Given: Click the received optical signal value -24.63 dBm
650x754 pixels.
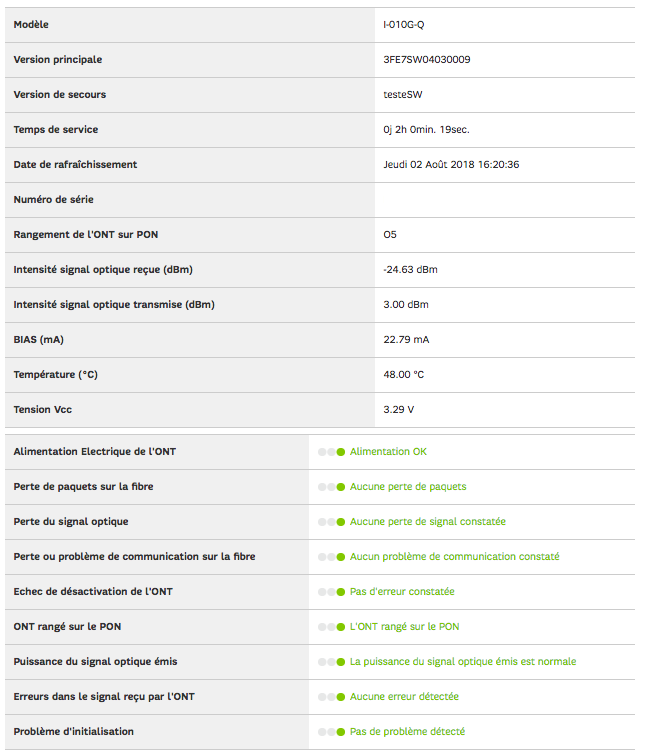Looking at the screenshot, I should [410, 270].
